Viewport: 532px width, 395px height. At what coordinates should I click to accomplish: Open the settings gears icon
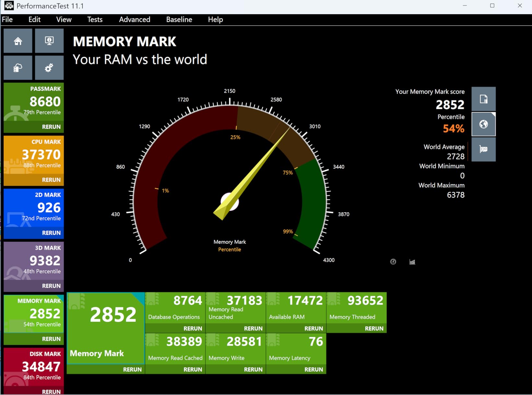[x=49, y=68]
